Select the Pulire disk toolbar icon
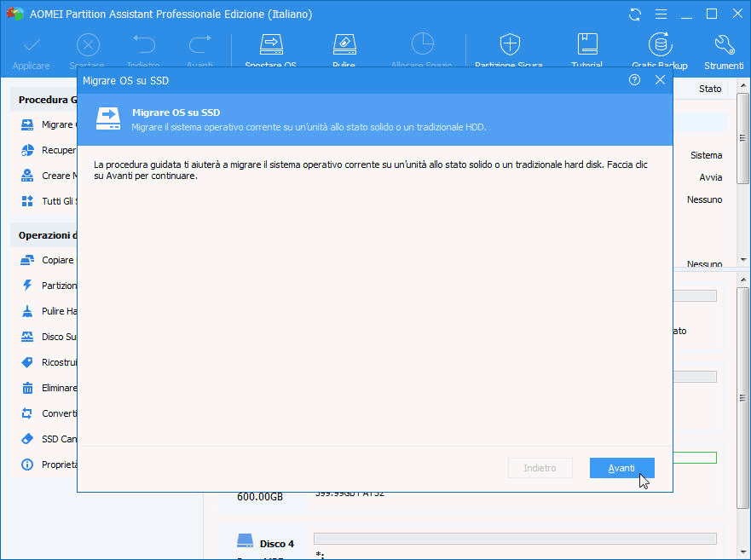The height and width of the screenshot is (560, 751). click(344, 44)
